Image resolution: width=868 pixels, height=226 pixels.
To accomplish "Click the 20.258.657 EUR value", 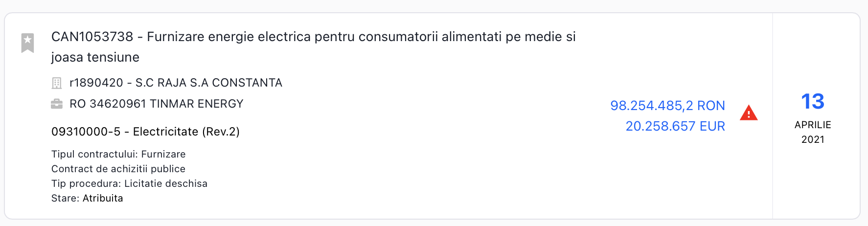I will pyautogui.click(x=675, y=126).
